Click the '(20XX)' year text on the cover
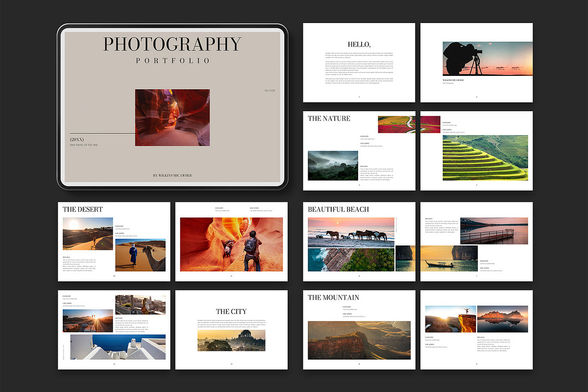The height and width of the screenshot is (392, 588). coord(77,140)
